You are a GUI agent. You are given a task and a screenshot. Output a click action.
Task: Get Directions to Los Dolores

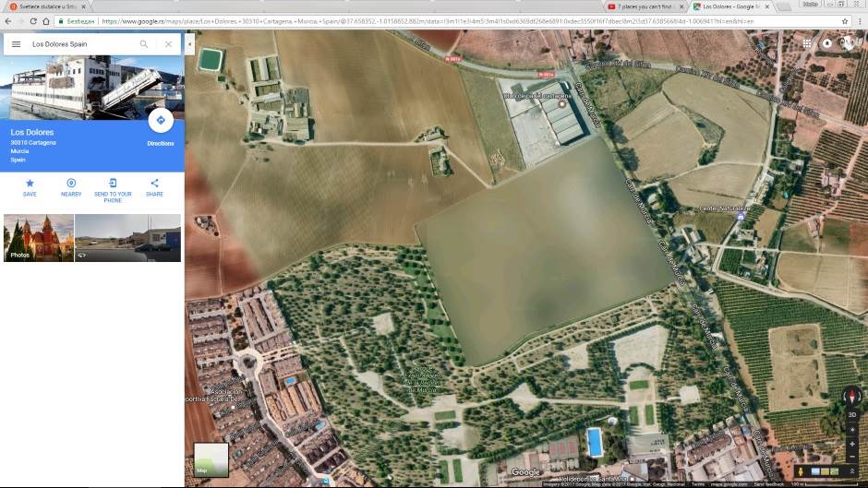tap(160, 121)
